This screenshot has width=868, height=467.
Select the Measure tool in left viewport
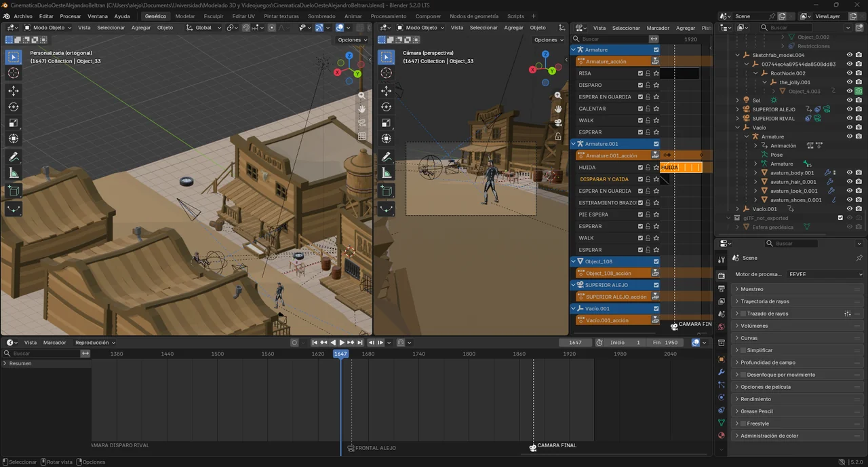(x=14, y=173)
